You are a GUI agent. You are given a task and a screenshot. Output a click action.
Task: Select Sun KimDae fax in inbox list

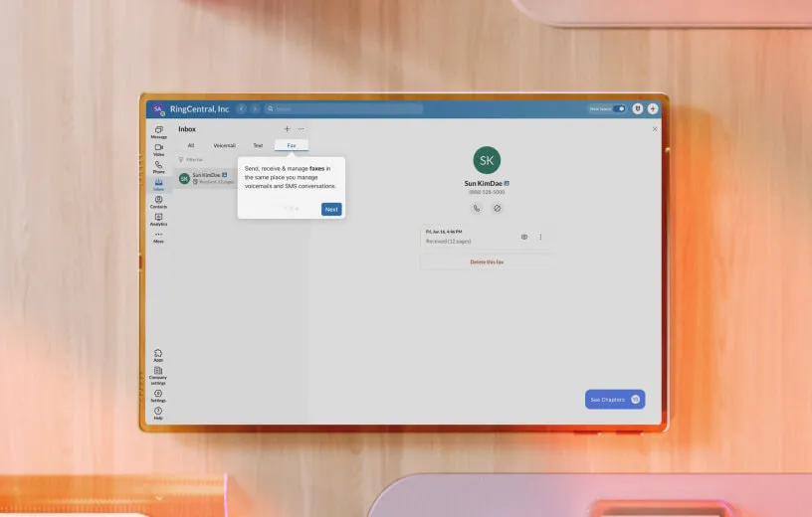(x=206, y=179)
